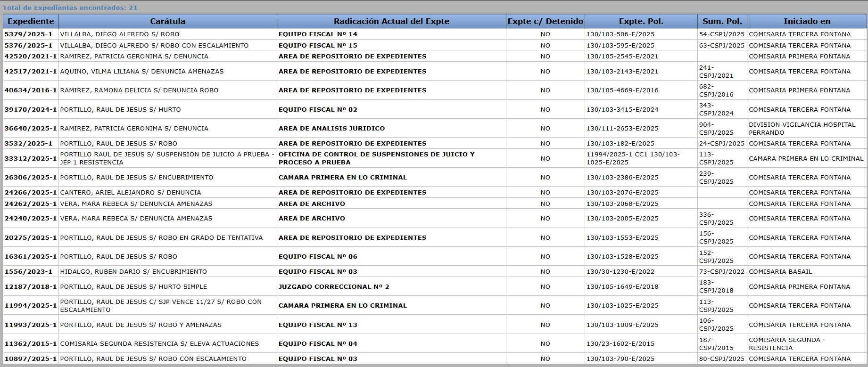Screen dimensions: 868x367
Task: Click the Total de Expedientes encontrados text
Action: click(70, 8)
